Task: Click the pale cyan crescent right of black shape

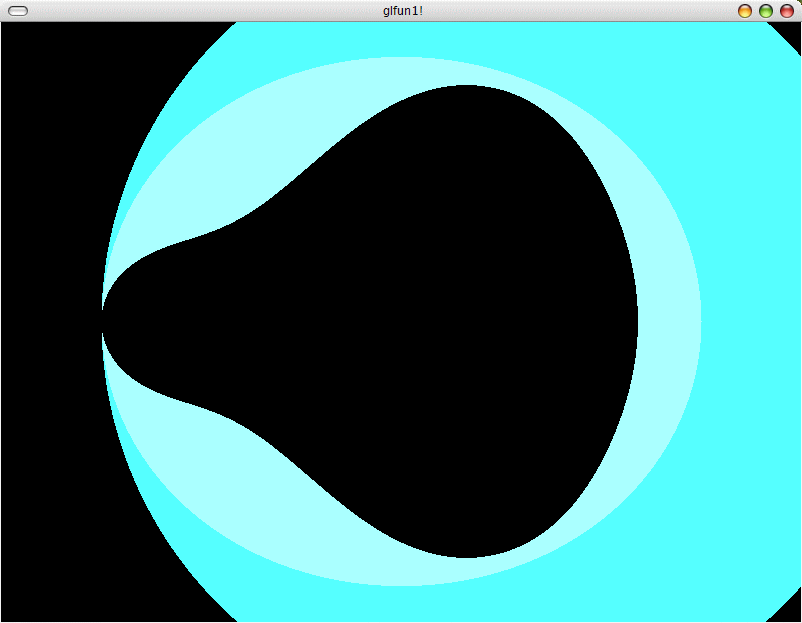Action: [670, 320]
